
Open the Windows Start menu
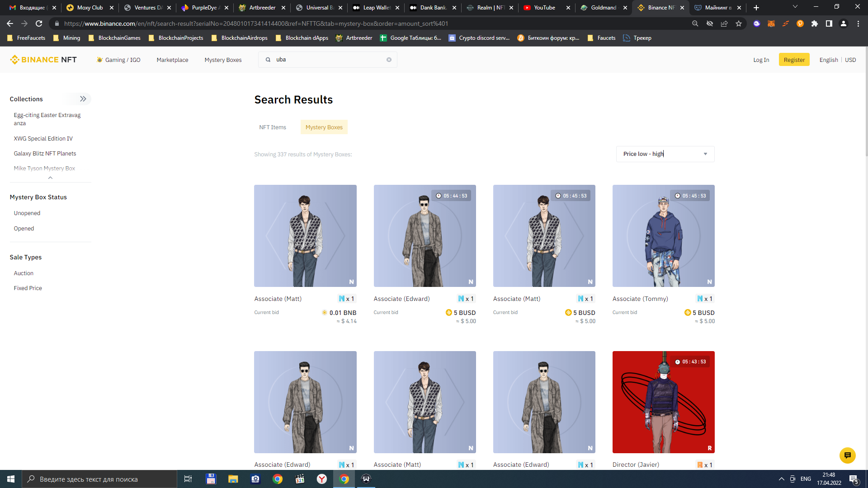tap(11, 479)
